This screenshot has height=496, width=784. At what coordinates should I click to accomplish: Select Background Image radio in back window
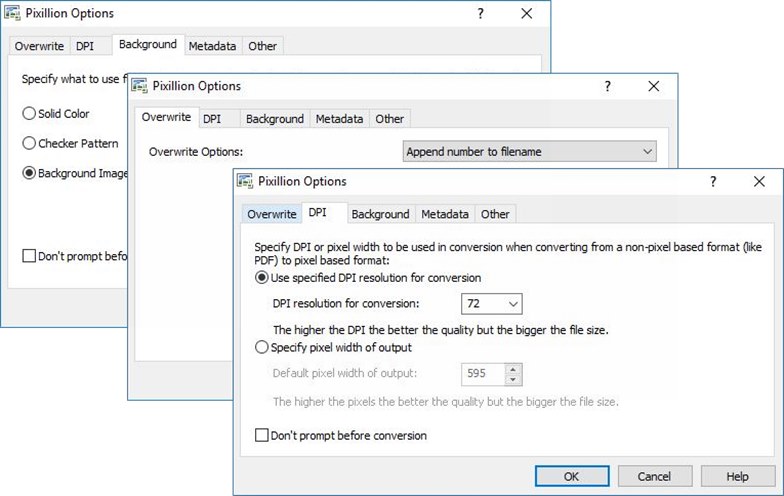(29, 173)
